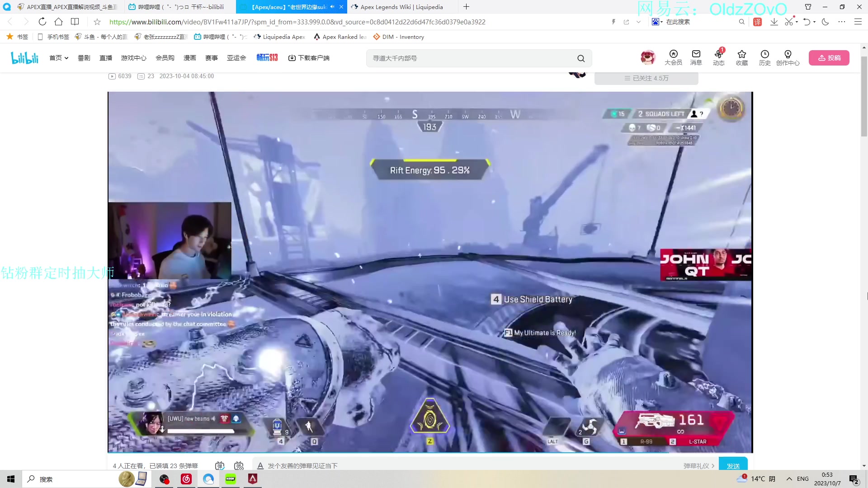Expand 弹幕礼仪 chevron link
The width and height of the screenshot is (868, 488).
click(699, 466)
